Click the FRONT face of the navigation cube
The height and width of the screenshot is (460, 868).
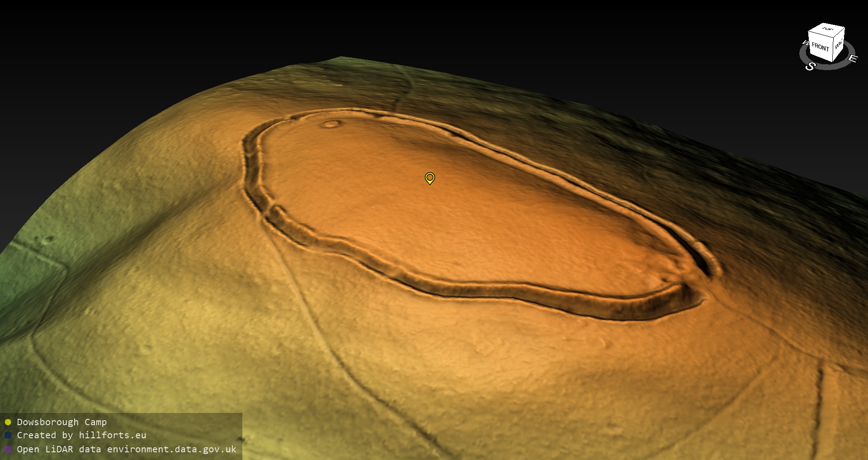pyautogui.click(x=820, y=47)
